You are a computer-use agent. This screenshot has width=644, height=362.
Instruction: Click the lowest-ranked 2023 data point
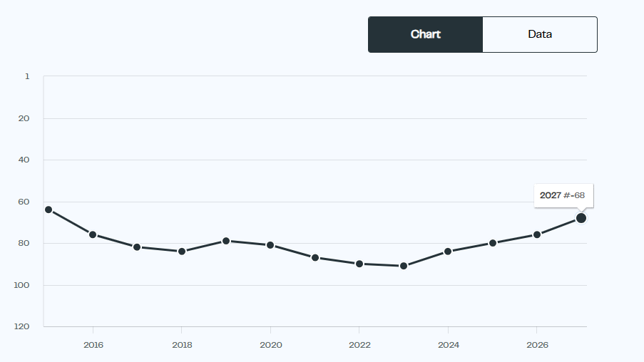point(404,266)
